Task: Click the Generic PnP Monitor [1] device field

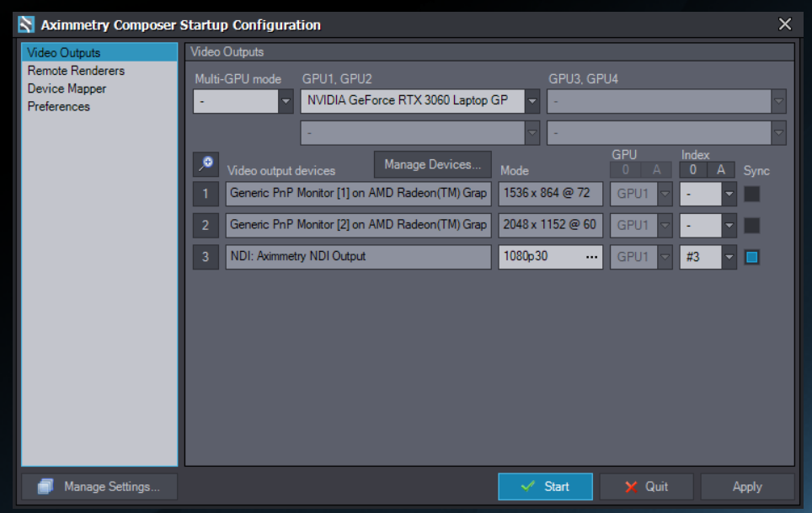Action: click(x=358, y=194)
